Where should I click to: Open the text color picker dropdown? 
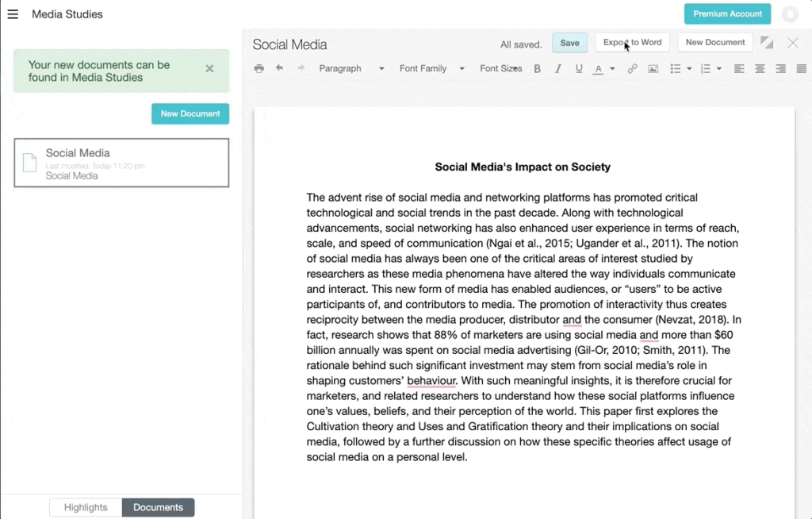(x=612, y=69)
